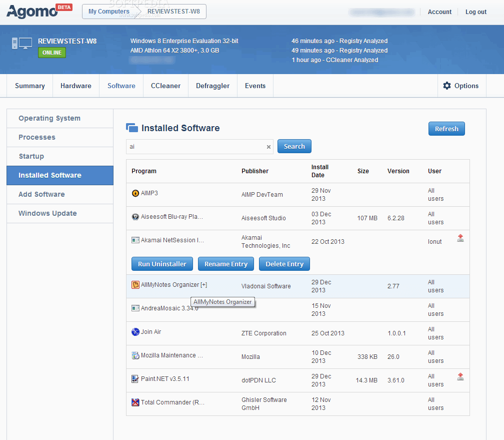
Task: Select Installed Software in sidebar
Action: 60,175
